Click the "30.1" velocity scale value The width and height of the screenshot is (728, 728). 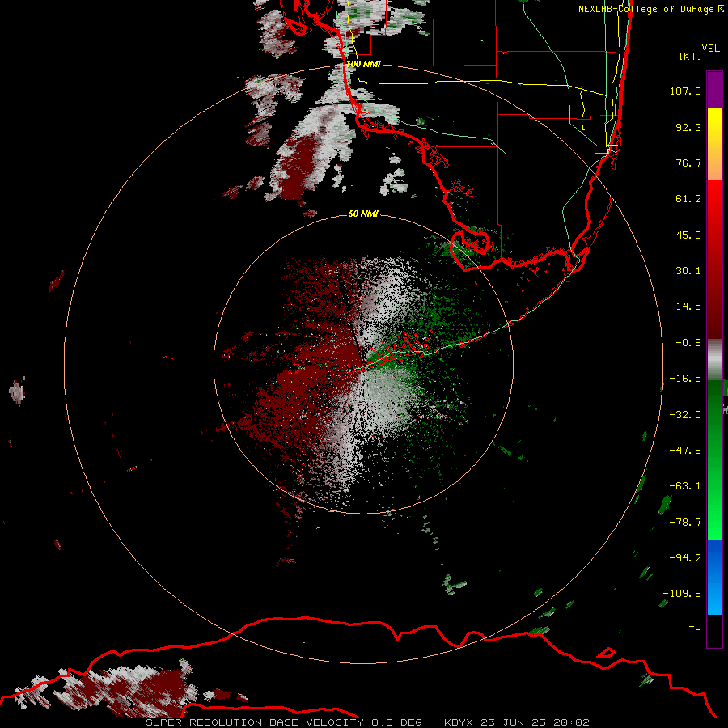click(688, 271)
